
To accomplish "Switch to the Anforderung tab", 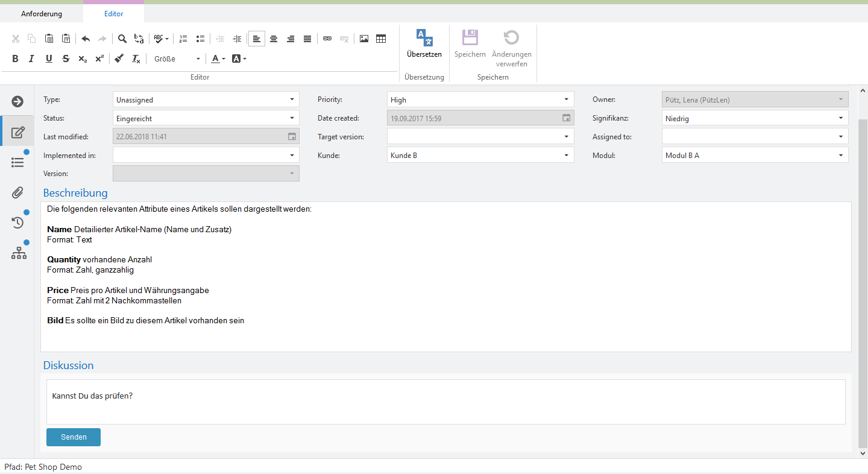I will (42, 13).
